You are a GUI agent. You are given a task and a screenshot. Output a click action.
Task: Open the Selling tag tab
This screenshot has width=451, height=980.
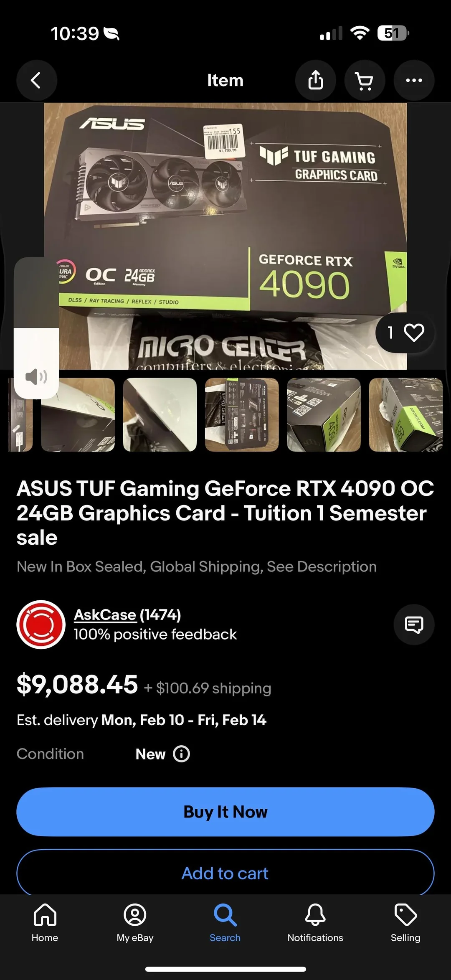[405, 922]
